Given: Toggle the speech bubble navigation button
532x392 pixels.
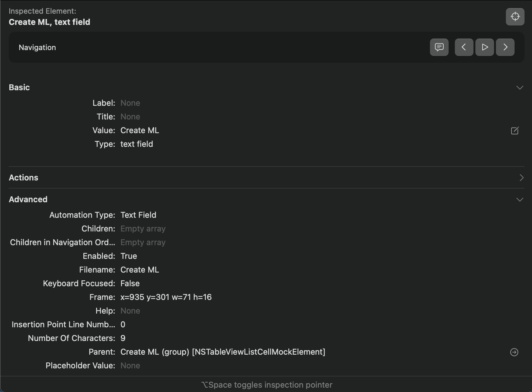Looking at the screenshot, I should [x=439, y=47].
